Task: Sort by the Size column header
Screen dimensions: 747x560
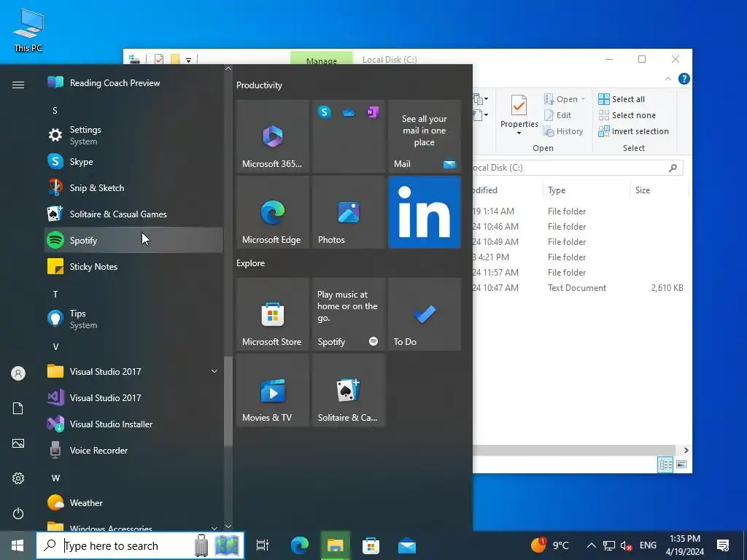Action: 659,190
